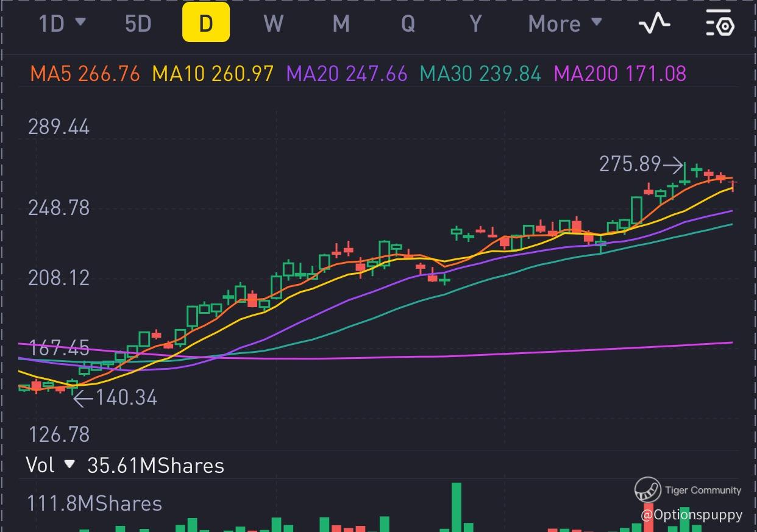Switch to the M monthly tab
The image size is (757, 532).
pos(341,24)
